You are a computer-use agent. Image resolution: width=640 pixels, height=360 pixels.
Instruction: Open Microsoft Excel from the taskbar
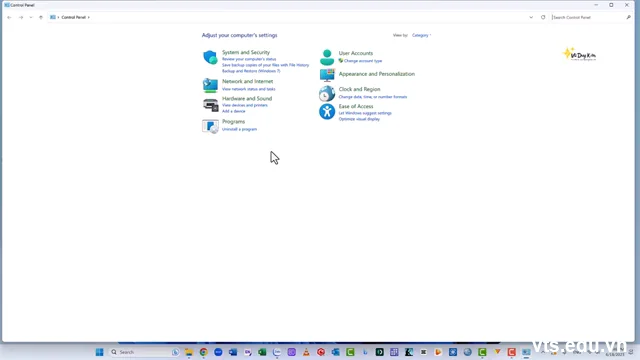pyautogui.click(x=262, y=352)
